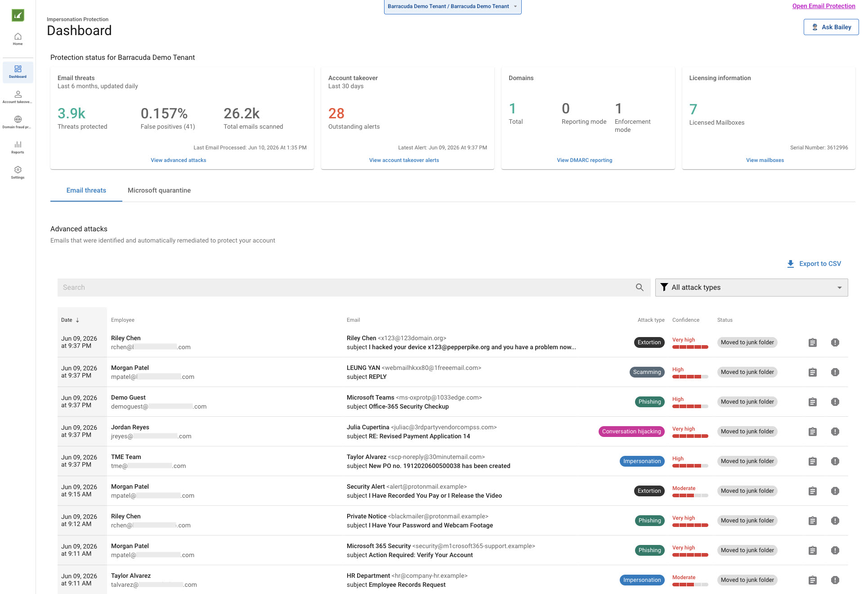Click the Conversation hijacking tag
The image size is (868, 594).
coord(631,432)
